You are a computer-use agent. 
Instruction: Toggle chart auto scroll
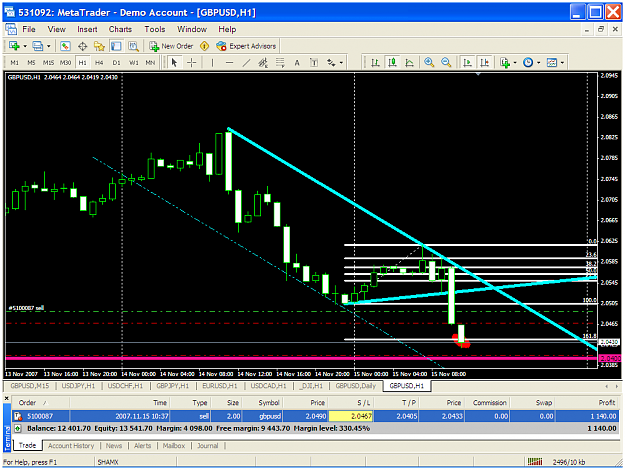pyautogui.click(x=467, y=63)
